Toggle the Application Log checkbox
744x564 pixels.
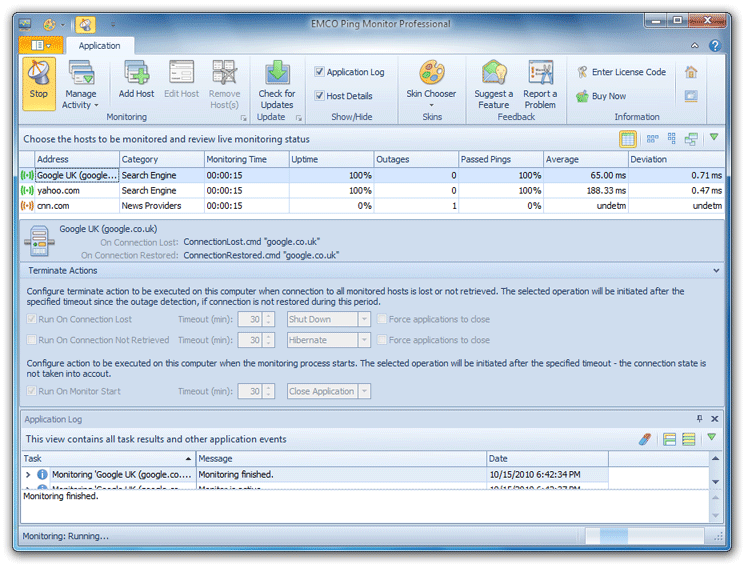pyautogui.click(x=319, y=72)
